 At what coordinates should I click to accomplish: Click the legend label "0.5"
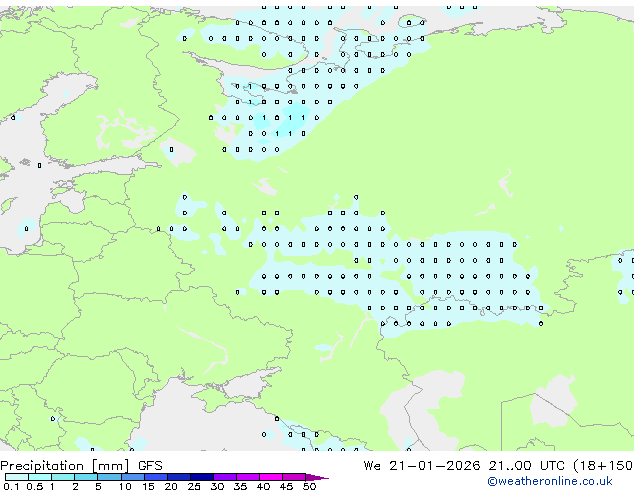click(x=35, y=486)
